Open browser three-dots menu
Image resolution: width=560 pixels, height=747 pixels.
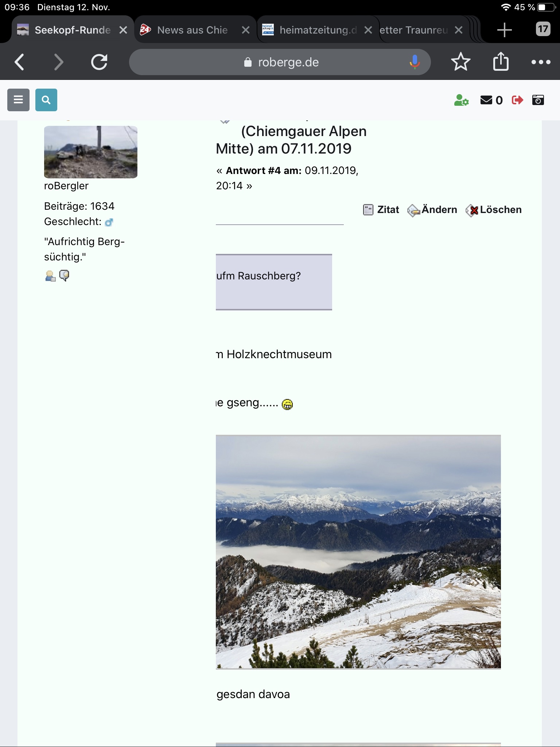(x=541, y=62)
